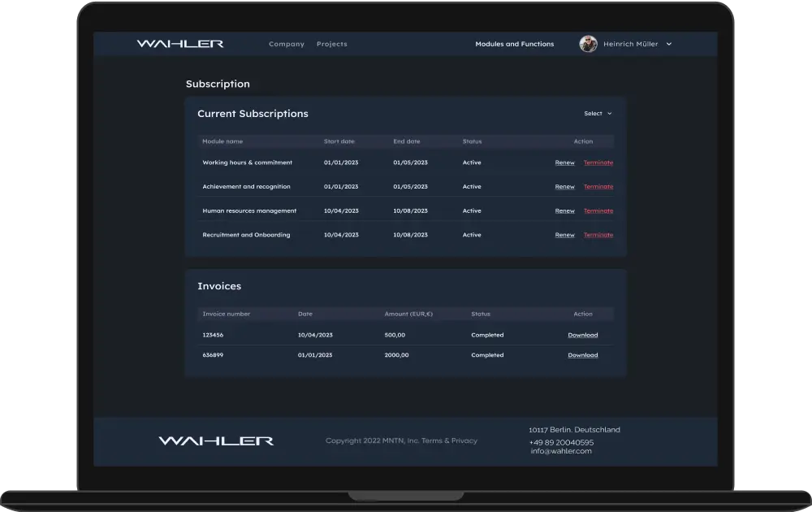The height and width of the screenshot is (512, 812).
Task: Select Modules and Functions in the navbar
Action: click(x=515, y=44)
